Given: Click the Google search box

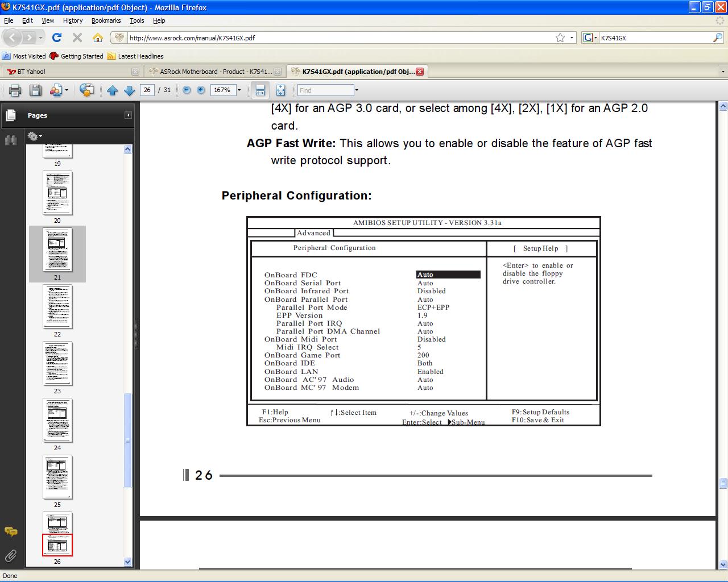Looking at the screenshot, I should coord(653,38).
